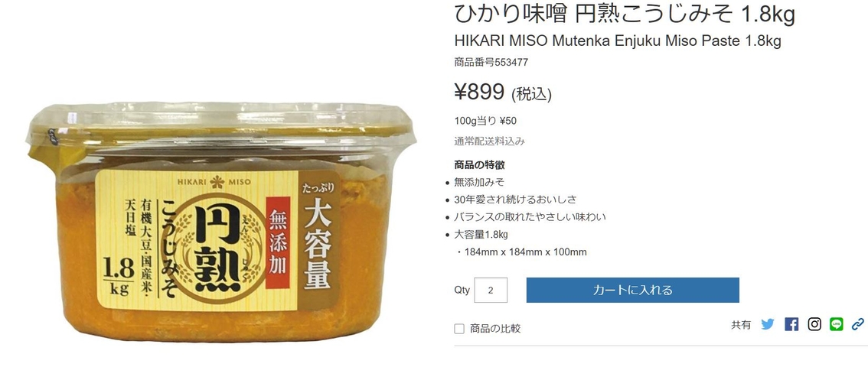Share the product on Facebook

[791, 324]
